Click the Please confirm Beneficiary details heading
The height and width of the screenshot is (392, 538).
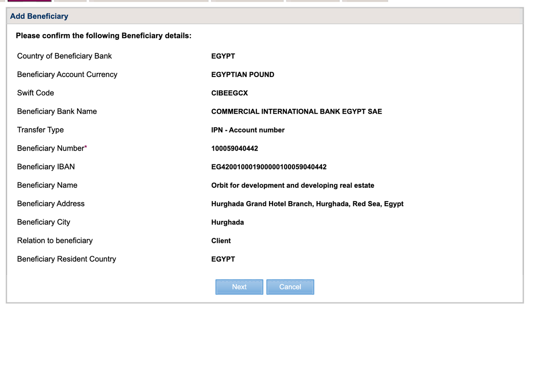click(x=104, y=35)
